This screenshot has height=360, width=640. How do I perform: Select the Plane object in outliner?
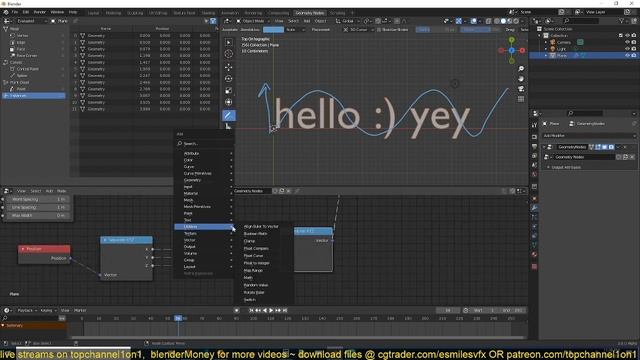[x=562, y=55]
